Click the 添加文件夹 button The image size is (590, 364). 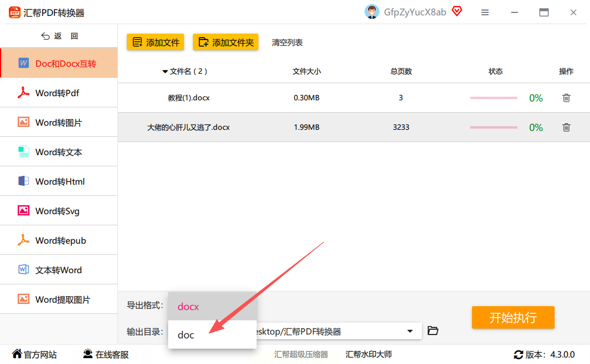pos(226,42)
